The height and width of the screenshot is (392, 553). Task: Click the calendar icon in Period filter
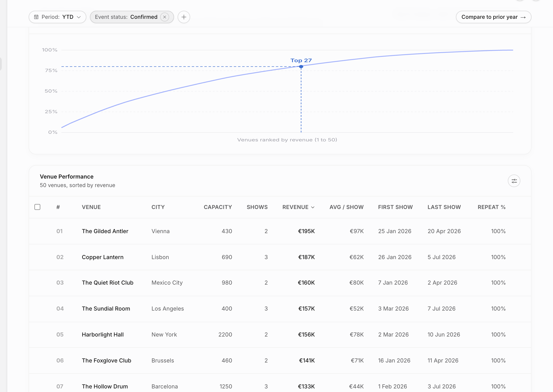pyautogui.click(x=36, y=17)
